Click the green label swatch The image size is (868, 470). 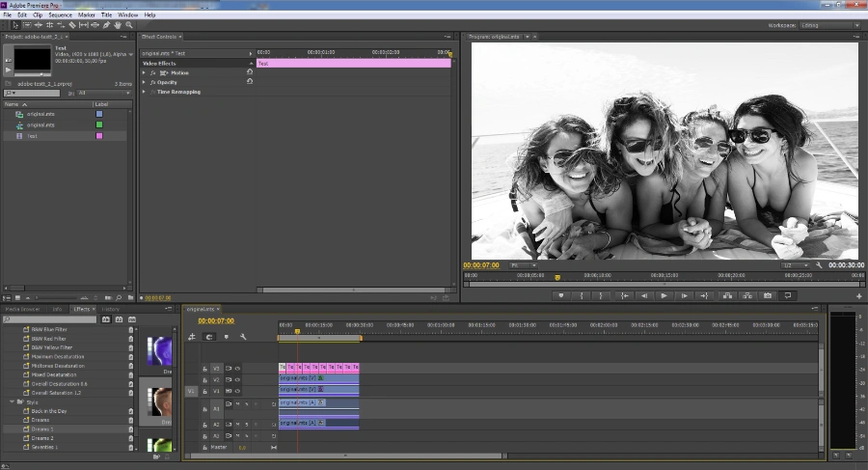[x=99, y=124]
